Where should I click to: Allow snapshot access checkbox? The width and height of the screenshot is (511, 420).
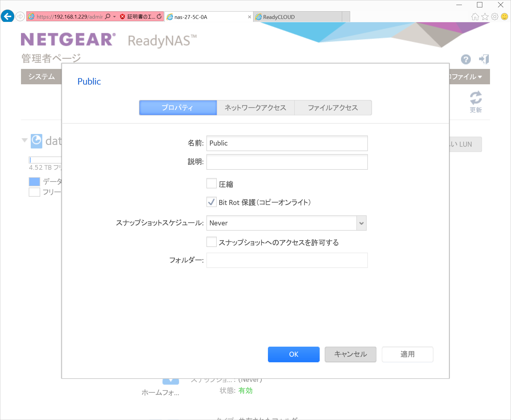click(x=211, y=242)
